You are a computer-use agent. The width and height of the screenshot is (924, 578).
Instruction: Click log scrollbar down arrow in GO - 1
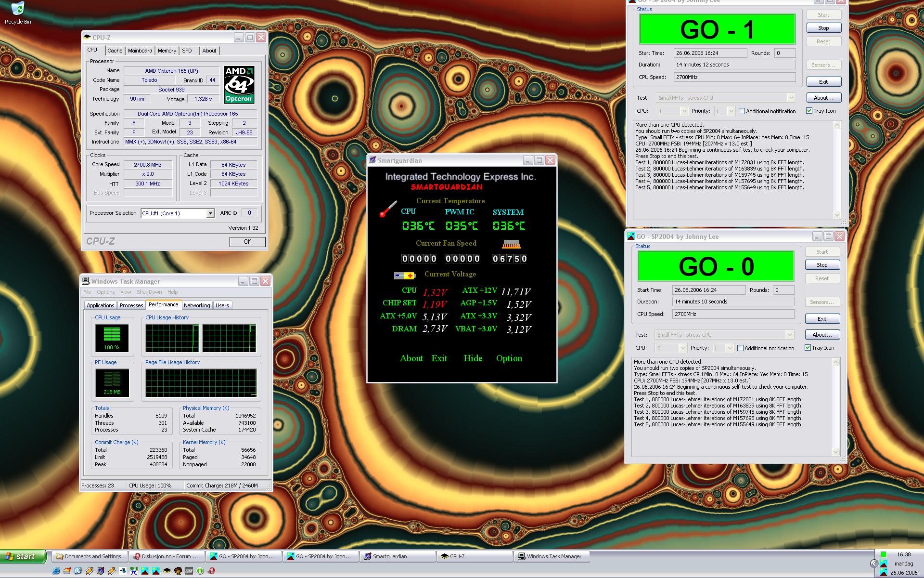837,215
